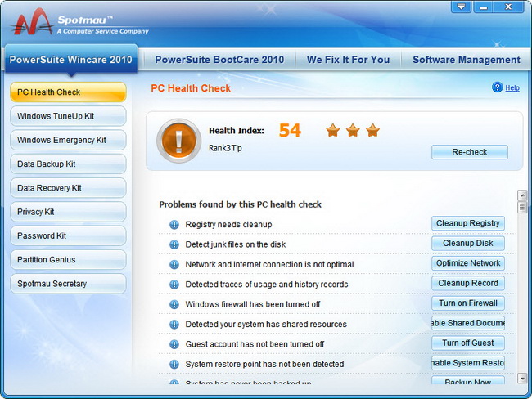Select Data Recovery Kit from sidebar
The height and width of the screenshot is (399, 532).
pyautogui.click(x=68, y=188)
